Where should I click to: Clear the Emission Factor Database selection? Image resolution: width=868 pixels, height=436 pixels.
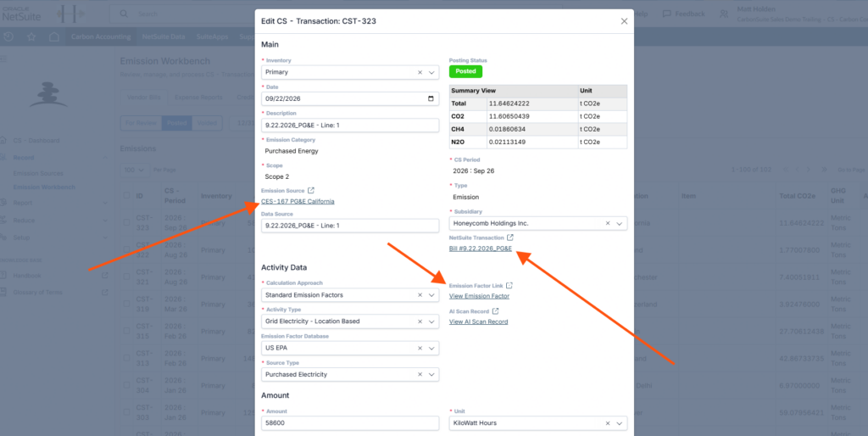[x=420, y=348]
